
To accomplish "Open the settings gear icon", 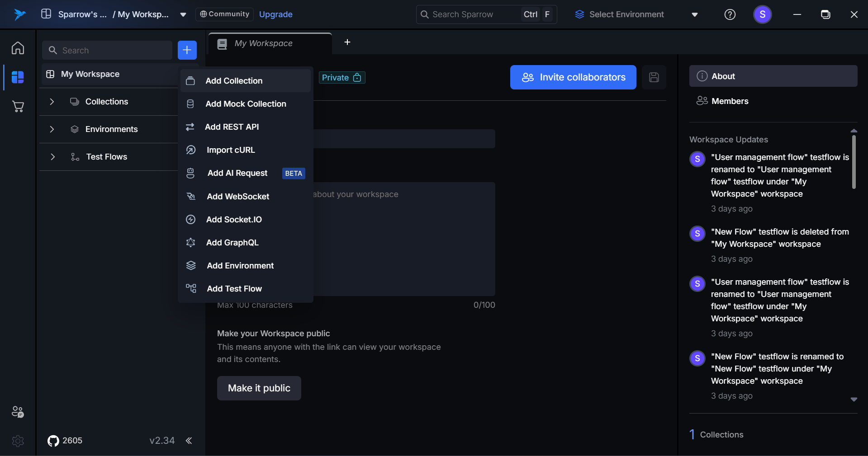I will pyautogui.click(x=18, y=441).
